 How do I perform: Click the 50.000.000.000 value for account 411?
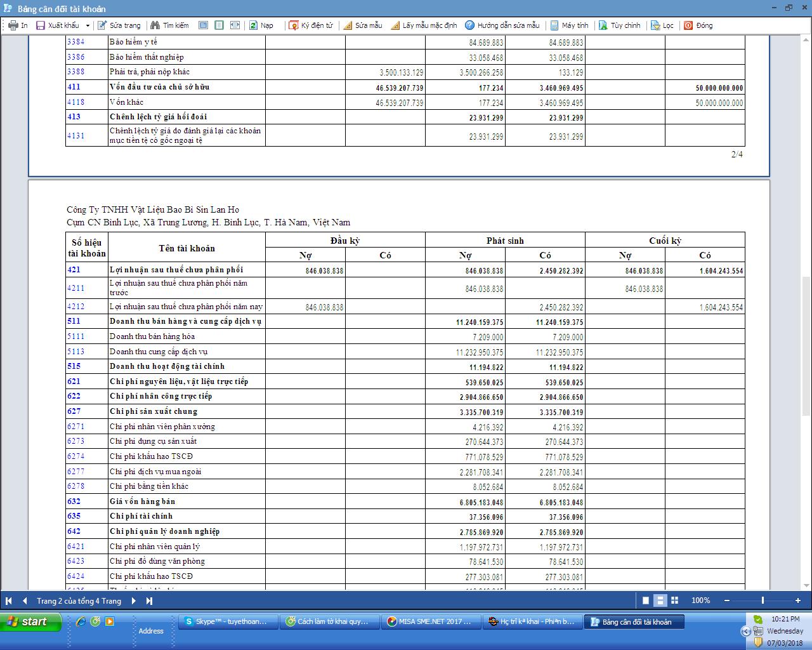(719, 88)
